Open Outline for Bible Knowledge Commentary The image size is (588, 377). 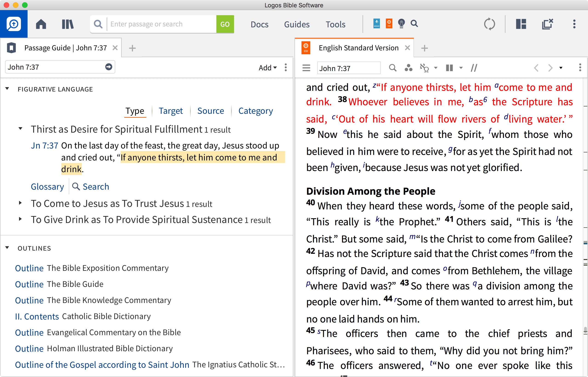pos(29,301)
